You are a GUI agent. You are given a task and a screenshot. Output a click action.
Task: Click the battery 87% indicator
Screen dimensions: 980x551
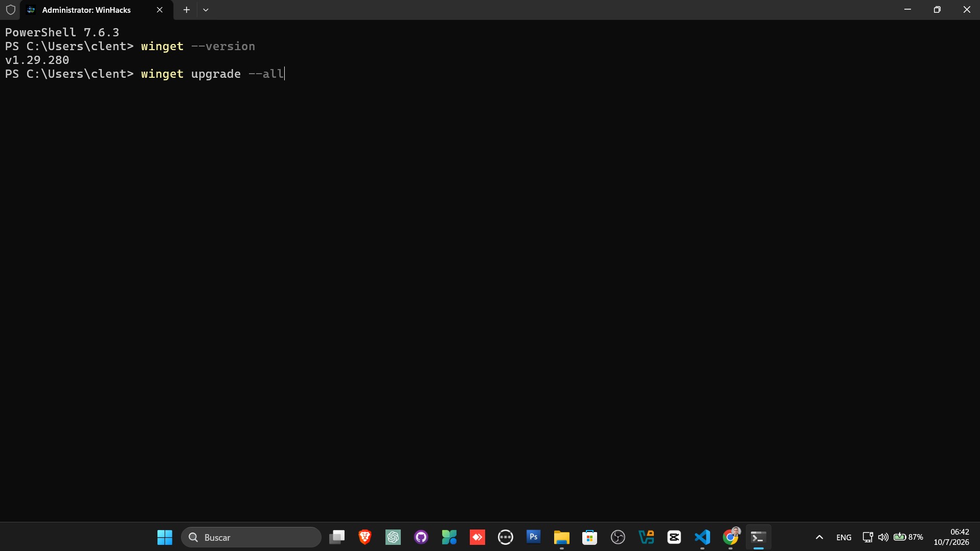click(908, 537)
